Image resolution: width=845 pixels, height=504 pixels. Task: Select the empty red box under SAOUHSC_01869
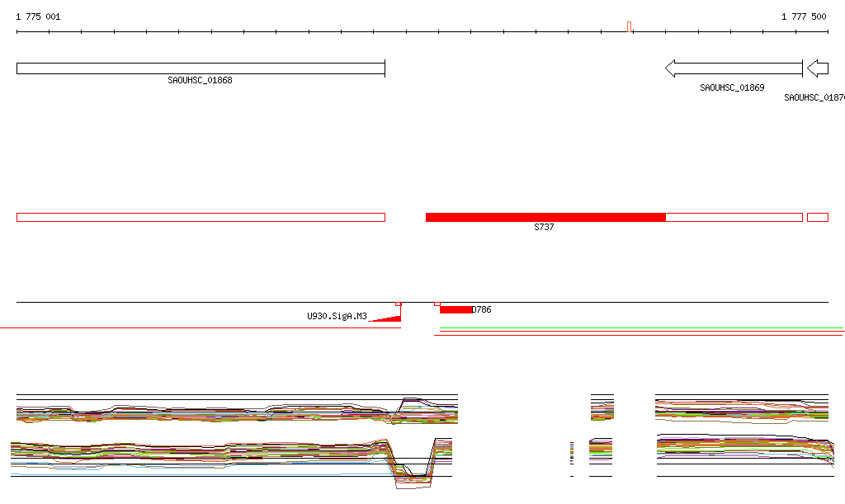click(734, 218)
